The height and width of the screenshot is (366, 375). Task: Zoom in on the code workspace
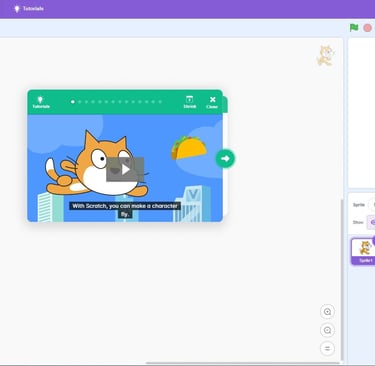point(327,312)
